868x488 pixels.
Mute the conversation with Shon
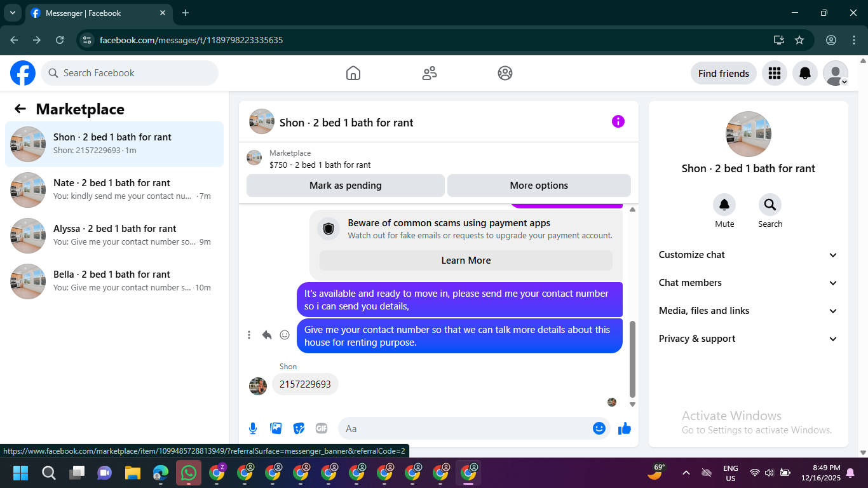(x=724, y=205)
